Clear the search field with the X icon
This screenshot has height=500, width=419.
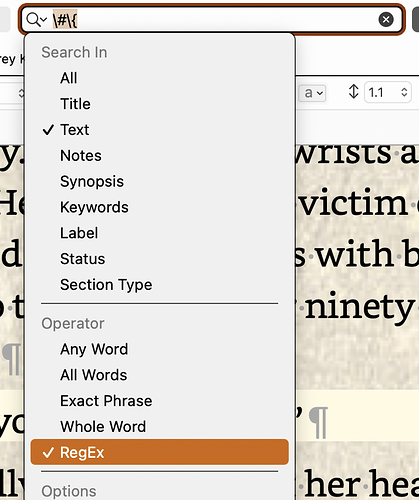pos(386,19)
